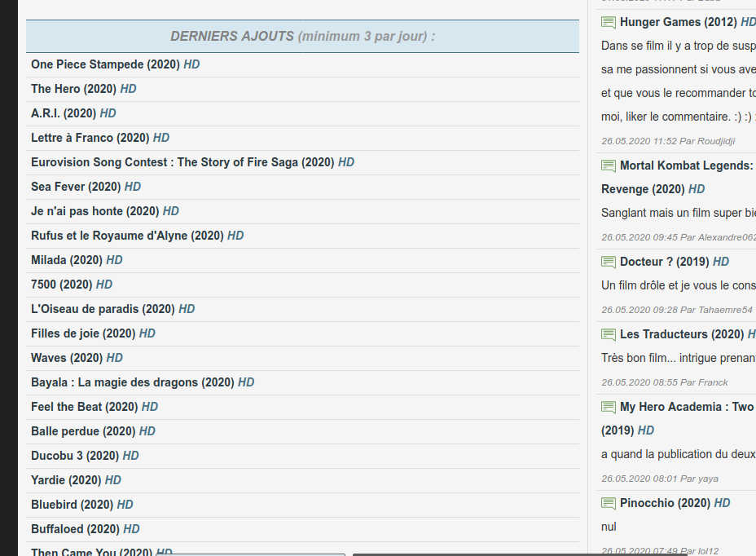
Task: Click comment icon beside My Hero Academia
Action: tap(609, 407)
